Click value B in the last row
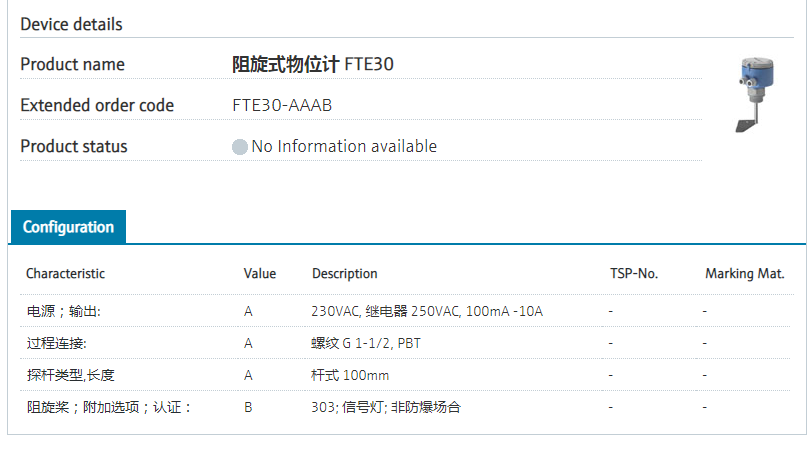 248,407
